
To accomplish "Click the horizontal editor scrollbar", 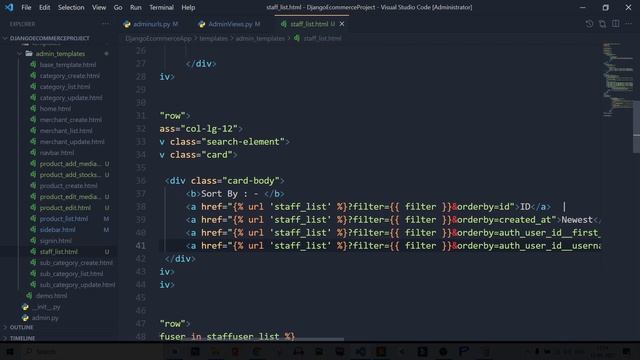I will (x=251, y=339).
